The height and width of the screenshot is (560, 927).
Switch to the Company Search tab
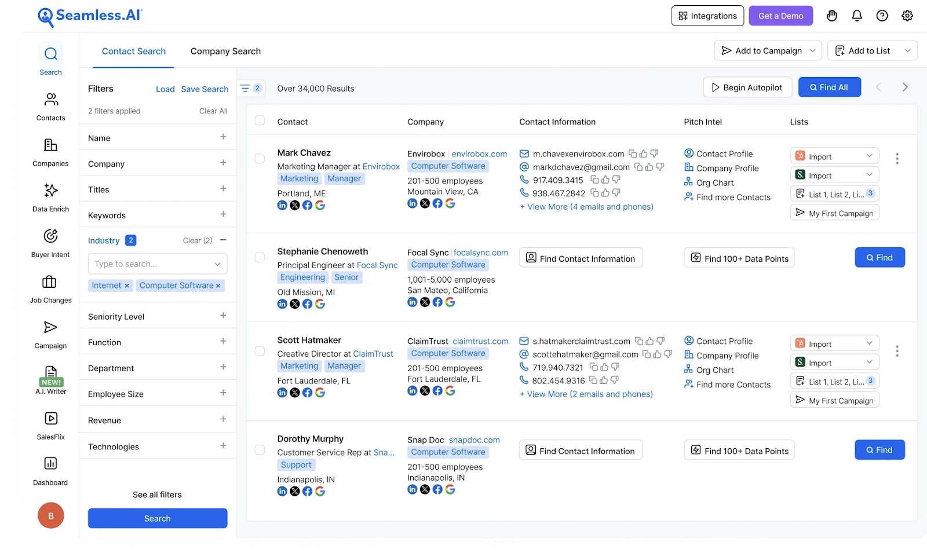tap(225, 51)
